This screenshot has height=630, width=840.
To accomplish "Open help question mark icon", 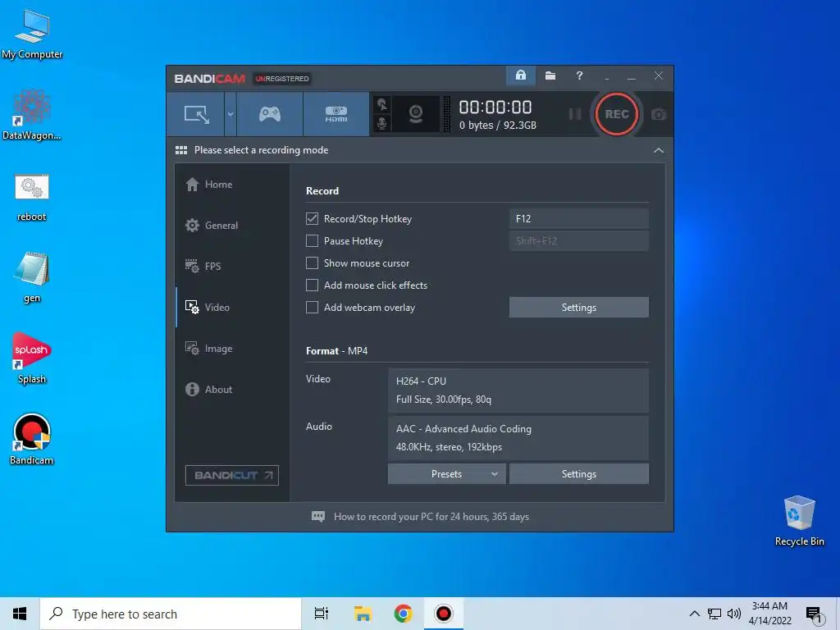I will (579, 75).
